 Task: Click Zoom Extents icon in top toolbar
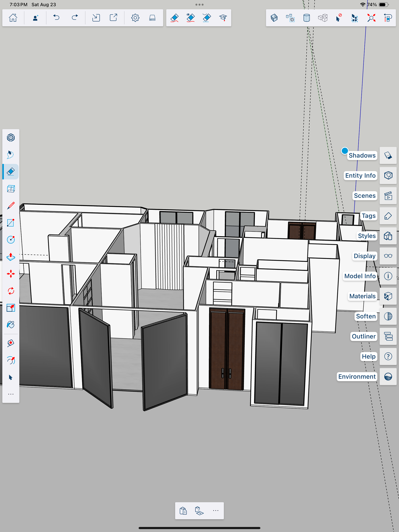point(371,18)
